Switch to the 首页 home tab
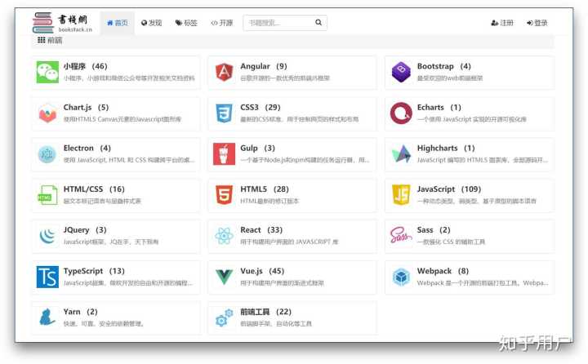The image size is (588, 364). point(118,23)
